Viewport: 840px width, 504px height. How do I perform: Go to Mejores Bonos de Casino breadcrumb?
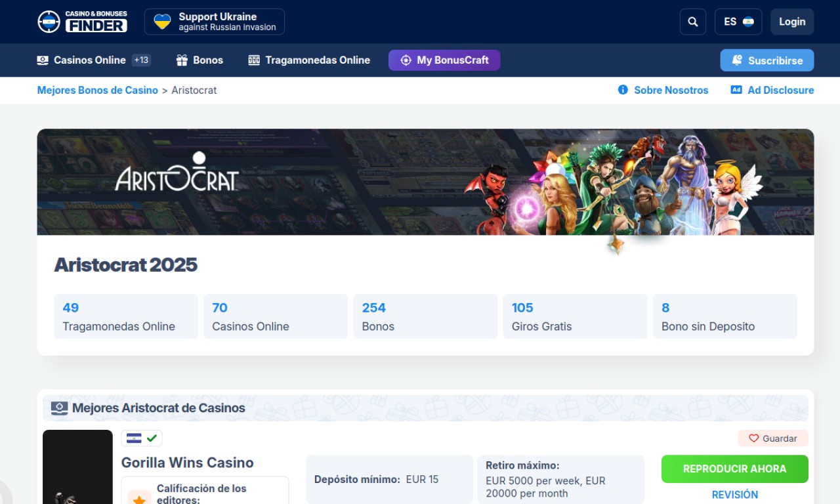coord(98,90)
